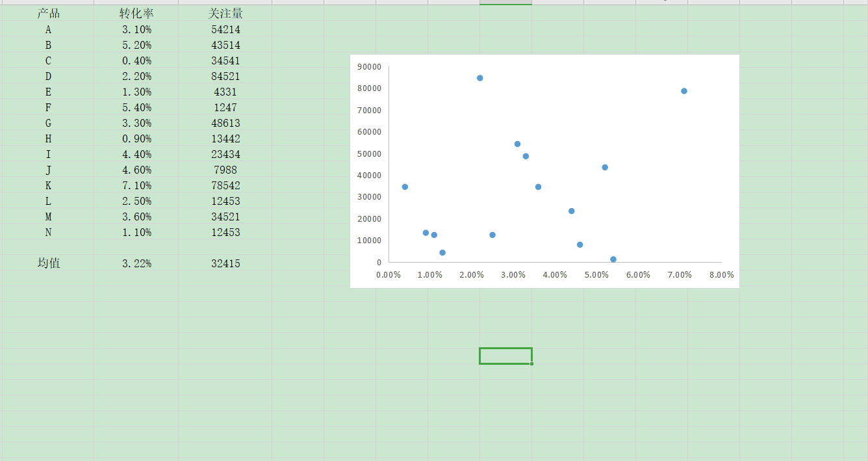The height and width of the screenshot is (461, 868).
Task: Select the cell containing 4331
Action: 225,92
